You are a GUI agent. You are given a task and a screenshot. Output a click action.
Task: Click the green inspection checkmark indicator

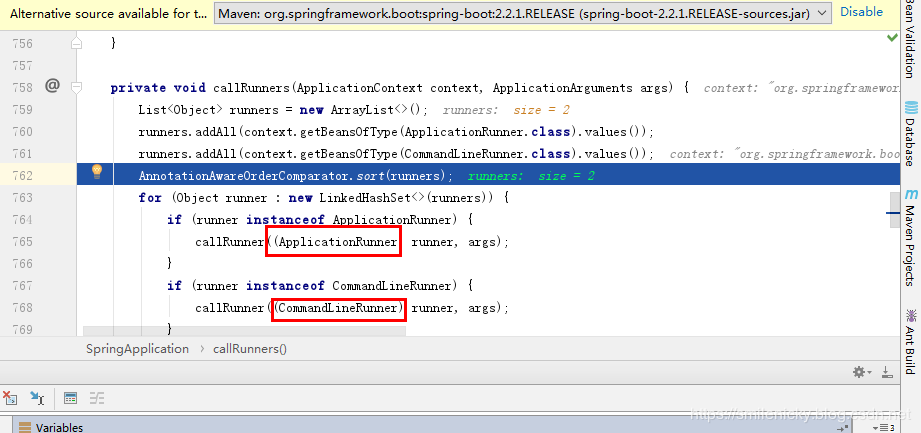(892, 38)
